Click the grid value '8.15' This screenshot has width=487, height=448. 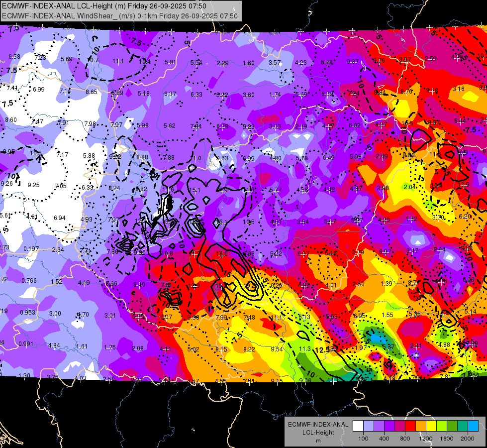pos(221,349)
